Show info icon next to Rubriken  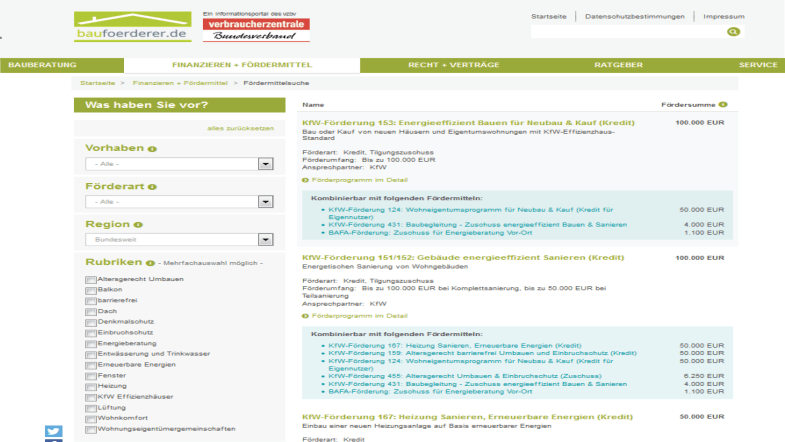click(x=150, y=263)
